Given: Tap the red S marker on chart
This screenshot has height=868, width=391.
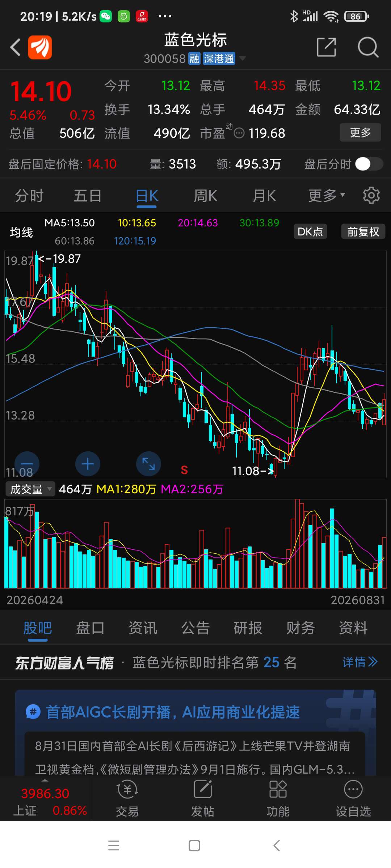Looking at the screenshot, I should [184, 470].
